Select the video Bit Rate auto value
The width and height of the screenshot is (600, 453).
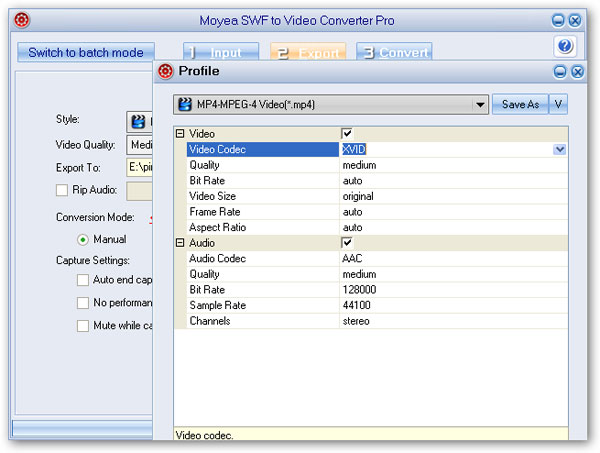point(352,181)
